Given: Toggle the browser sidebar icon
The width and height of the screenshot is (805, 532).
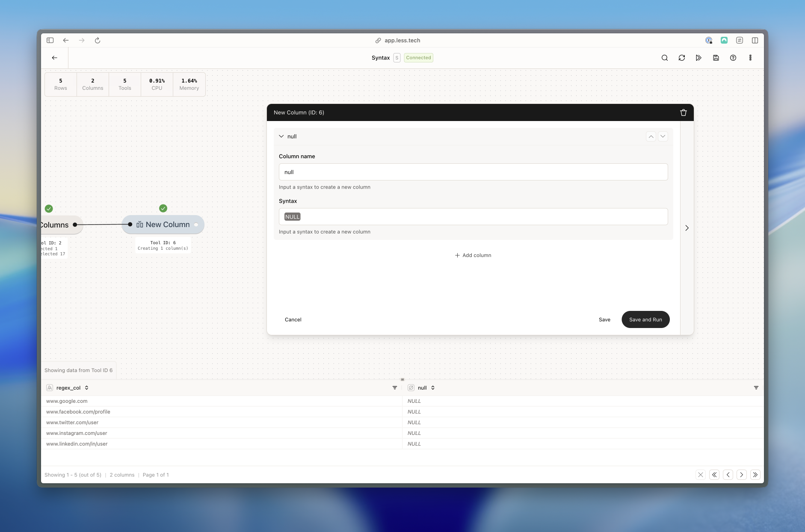Looking at the screenshot, I should (x=50, y=40).
